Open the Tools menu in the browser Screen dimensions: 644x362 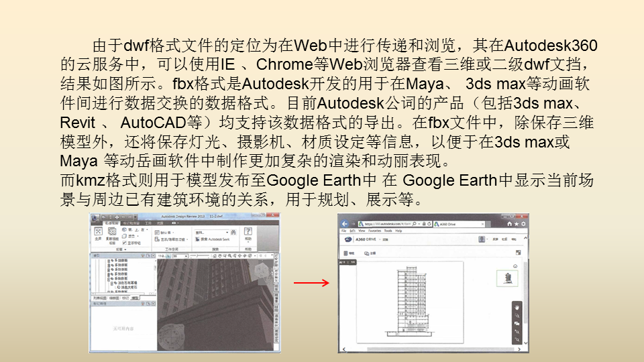(x=388, y=231)
